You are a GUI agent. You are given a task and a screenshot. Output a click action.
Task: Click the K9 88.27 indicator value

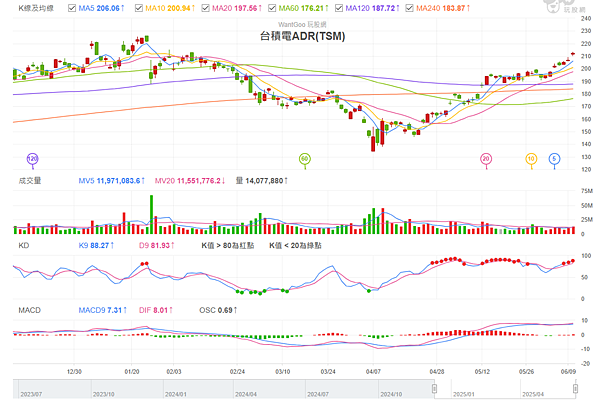pos(96,245)
